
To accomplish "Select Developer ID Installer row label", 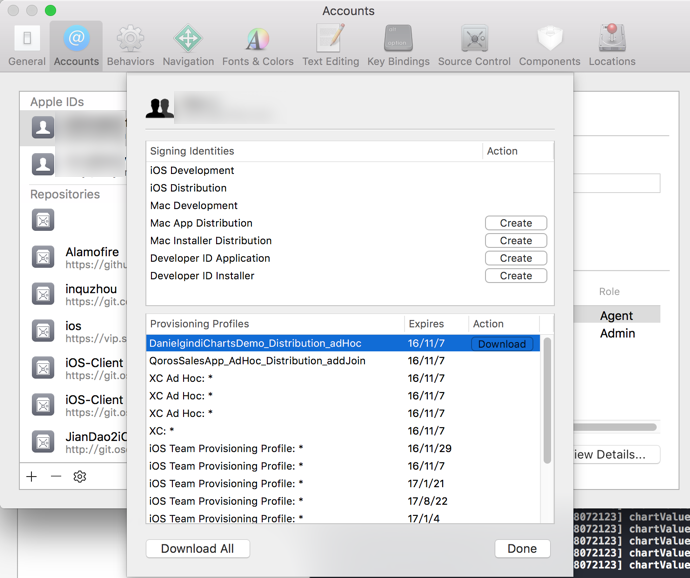I will 202,276.
